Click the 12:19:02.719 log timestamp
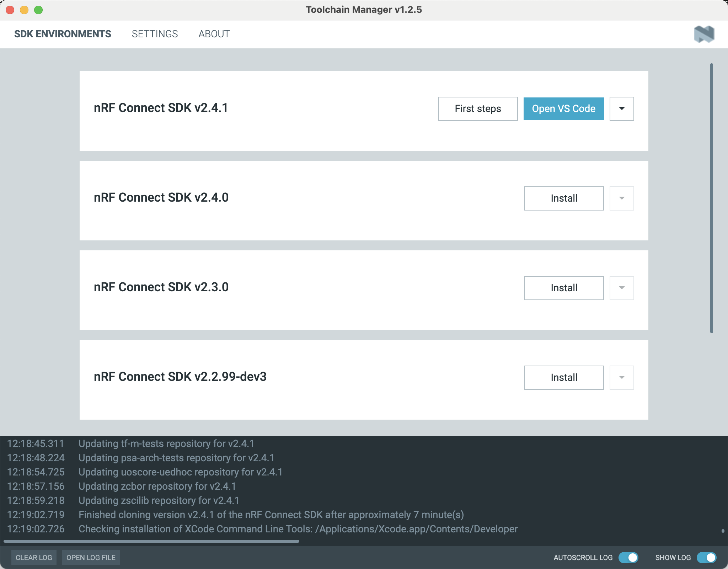 (36, 515)
